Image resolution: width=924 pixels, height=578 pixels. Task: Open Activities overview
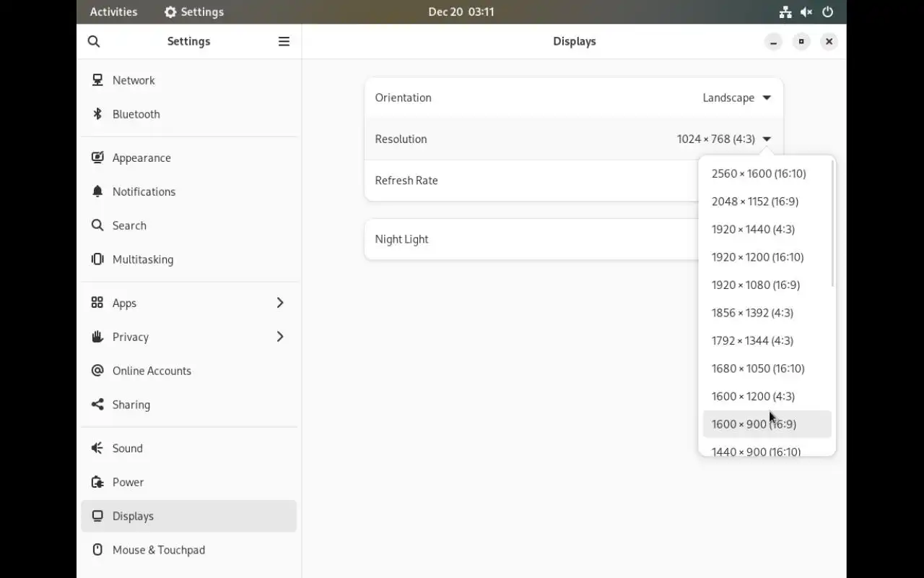click(x=113, y=12)
